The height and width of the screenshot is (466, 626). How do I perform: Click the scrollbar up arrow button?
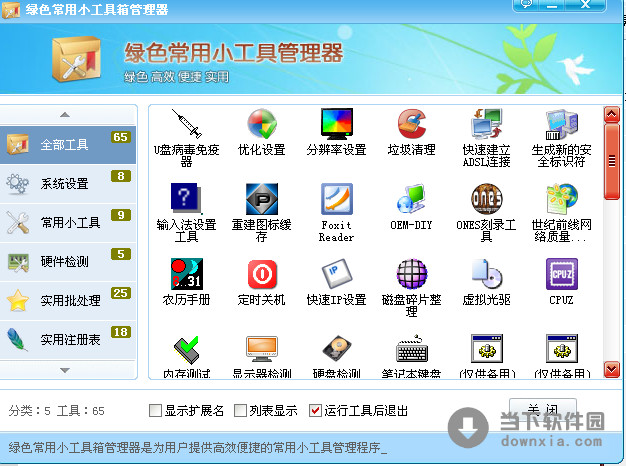tap(611, 115)
